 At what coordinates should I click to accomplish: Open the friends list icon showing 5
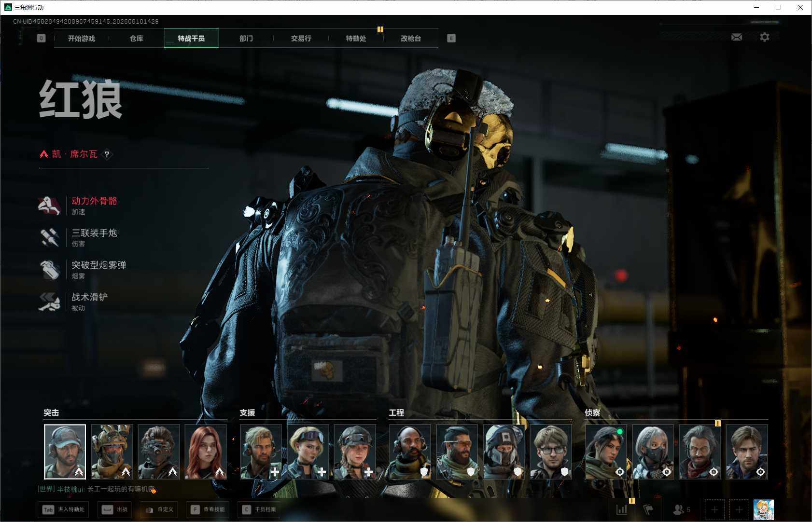coord(682,509)
